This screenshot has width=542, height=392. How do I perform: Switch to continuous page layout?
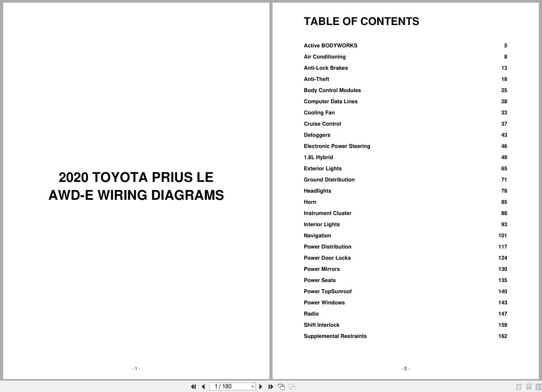tap(529, 387)
